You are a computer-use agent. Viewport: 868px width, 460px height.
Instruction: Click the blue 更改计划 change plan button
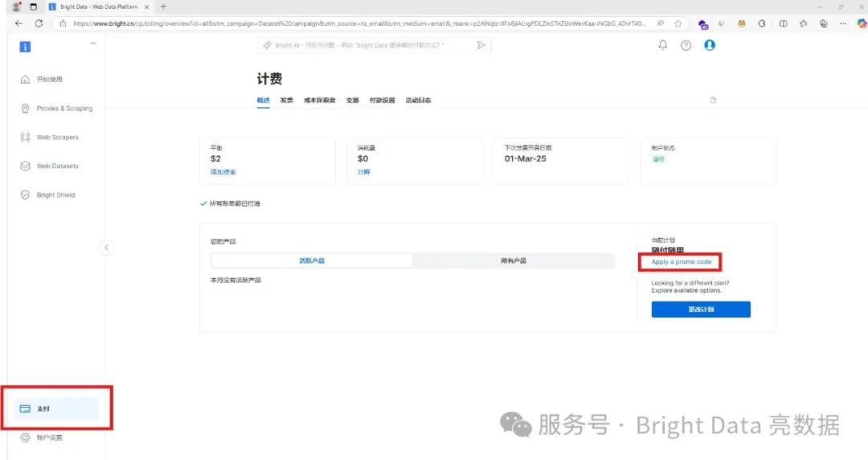(x=701, y=310)
